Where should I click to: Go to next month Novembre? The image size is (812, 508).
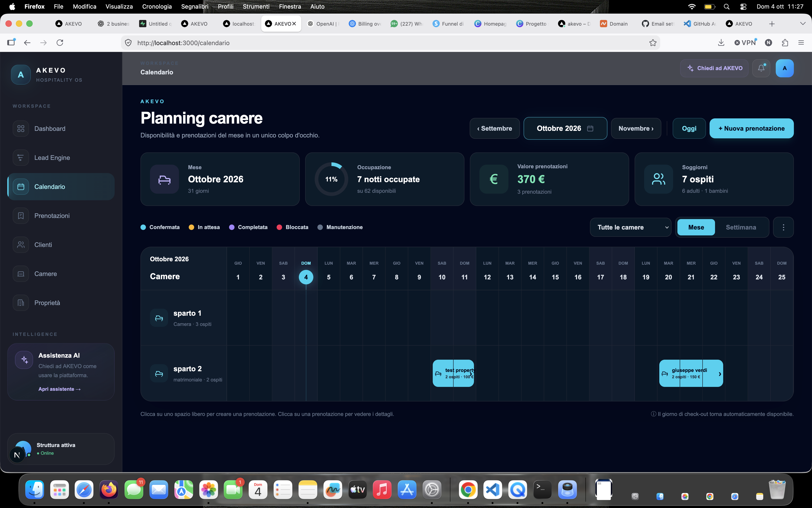pos(636,128)
